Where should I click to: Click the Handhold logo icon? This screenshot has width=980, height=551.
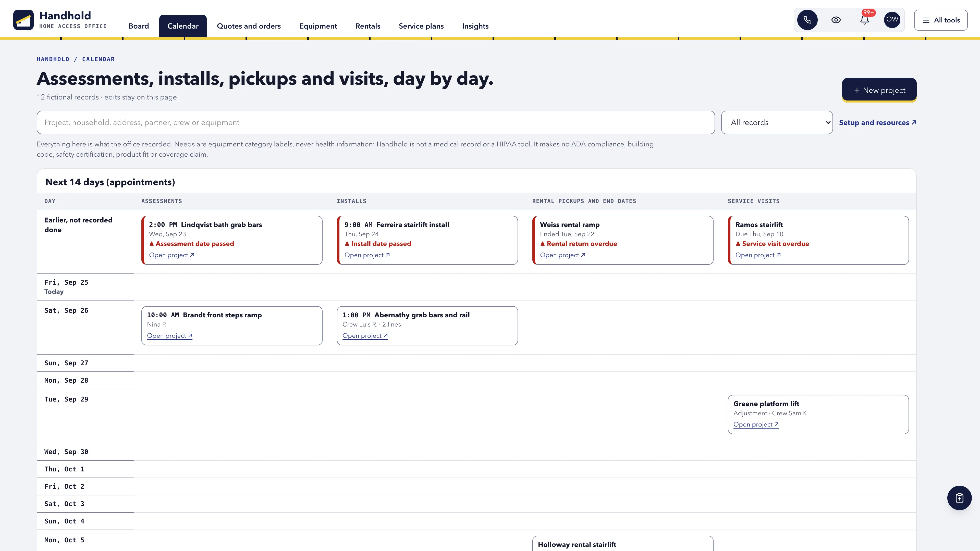click(23, 20)
